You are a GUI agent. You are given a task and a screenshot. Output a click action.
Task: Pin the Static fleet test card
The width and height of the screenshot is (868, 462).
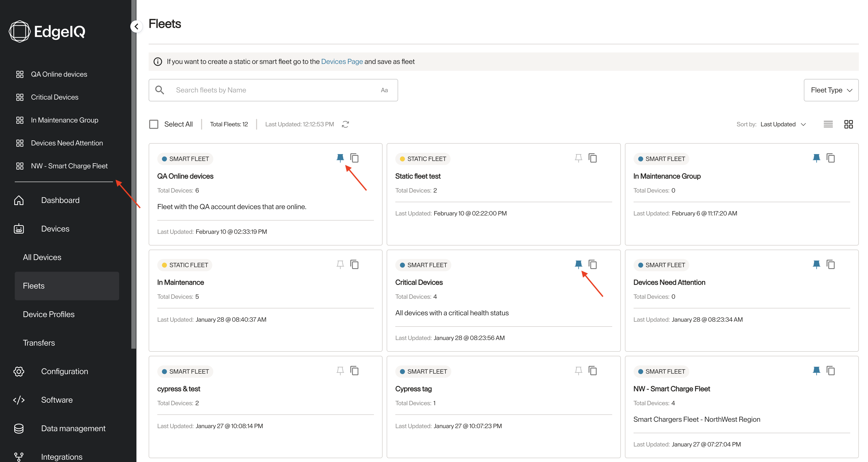[x=578, y=158]
